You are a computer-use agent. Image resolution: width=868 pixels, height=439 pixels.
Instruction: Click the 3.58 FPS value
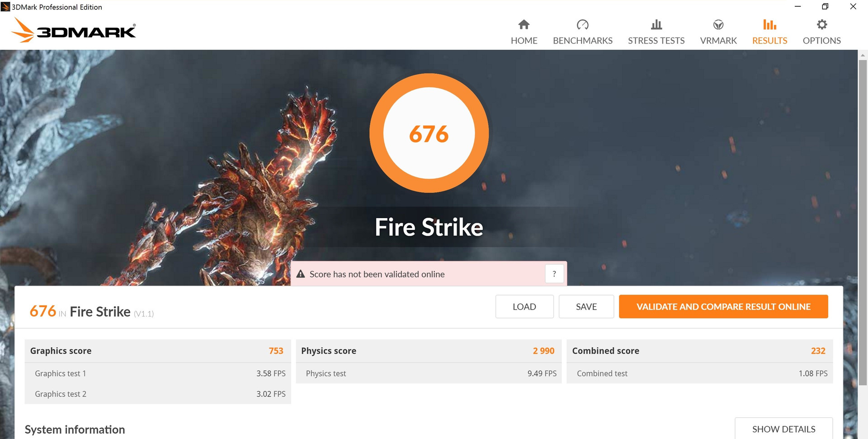(x=271, y=373)
